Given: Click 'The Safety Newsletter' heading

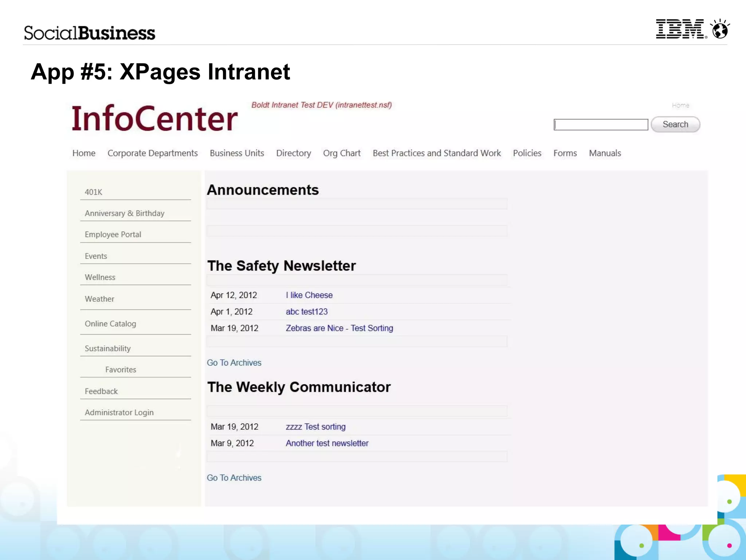Looking at the screenshot, I should tap(282, 266).
